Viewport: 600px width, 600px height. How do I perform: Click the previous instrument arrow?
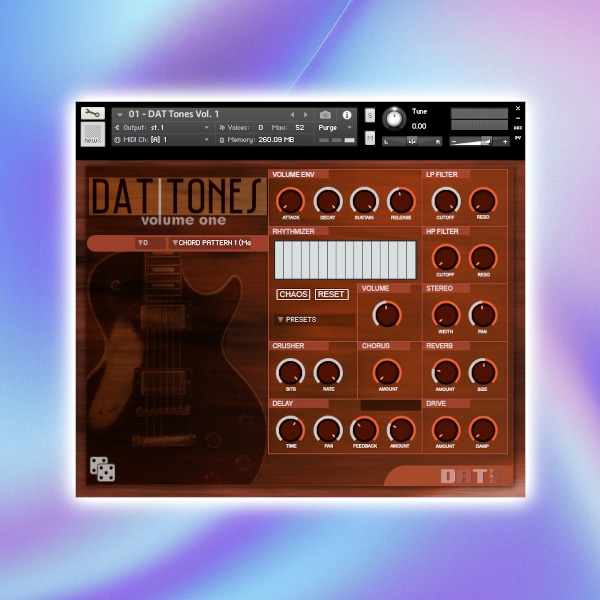292,115
